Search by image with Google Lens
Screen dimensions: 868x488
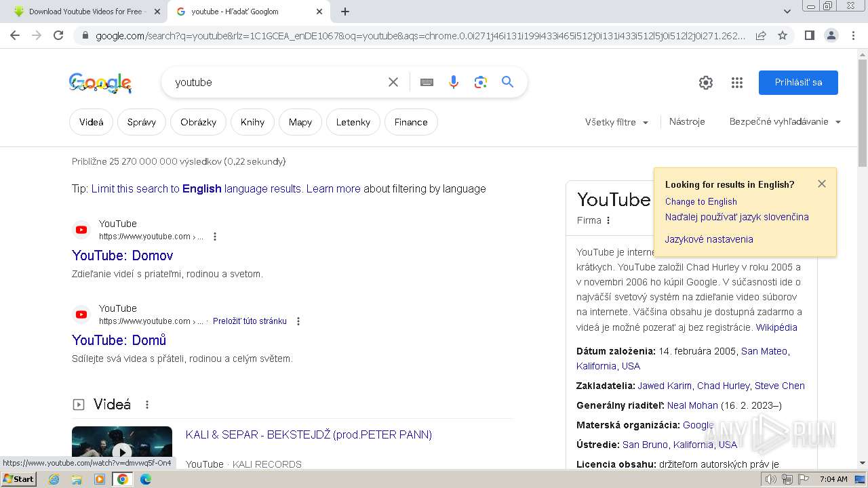coord(481,82)
